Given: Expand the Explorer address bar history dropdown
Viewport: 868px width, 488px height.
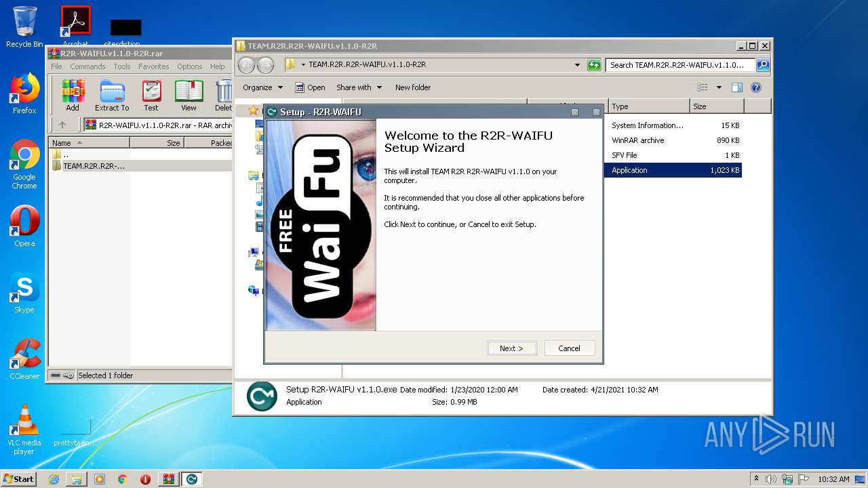Looking at the screenshot, I should [577, 65].
